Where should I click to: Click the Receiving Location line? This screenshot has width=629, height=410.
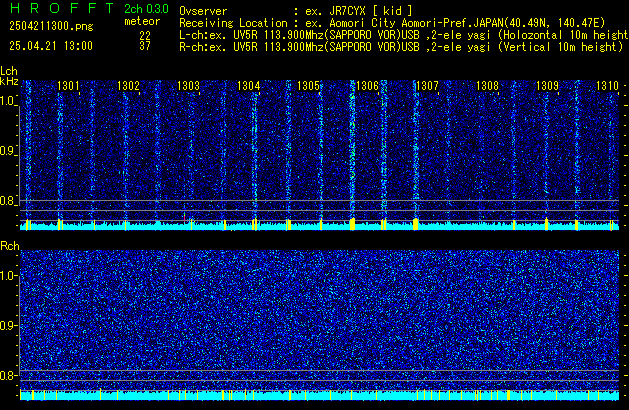[x=392, y=23]
